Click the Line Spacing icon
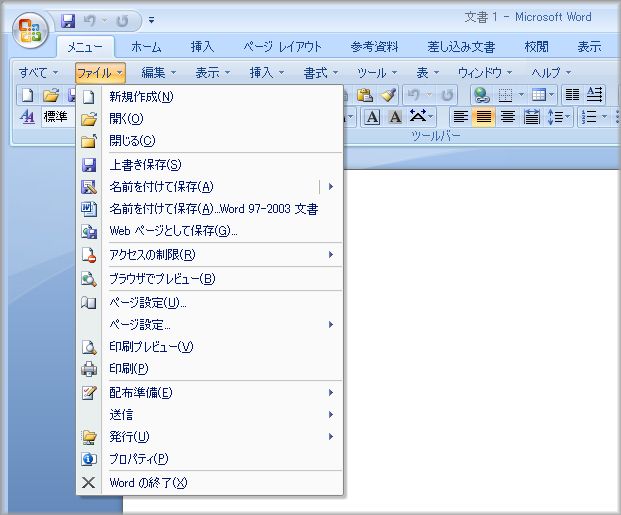621x515 pixels. (555, 117)
